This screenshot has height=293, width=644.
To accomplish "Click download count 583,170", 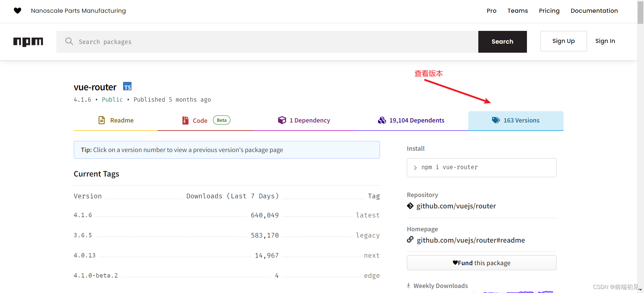I will (265, 235).
